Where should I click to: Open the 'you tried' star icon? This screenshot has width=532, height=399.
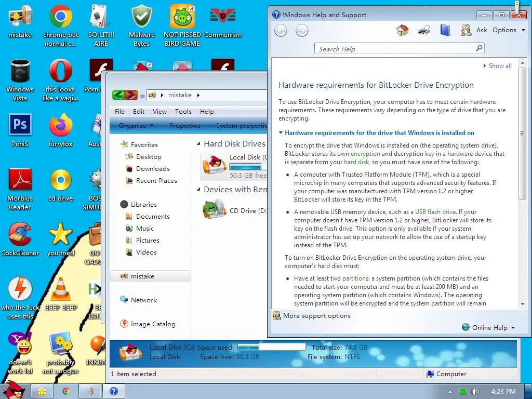(60, 239)
